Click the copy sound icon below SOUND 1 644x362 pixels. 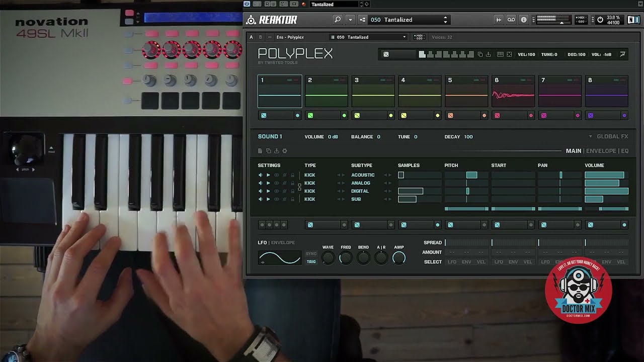[268, 151]
